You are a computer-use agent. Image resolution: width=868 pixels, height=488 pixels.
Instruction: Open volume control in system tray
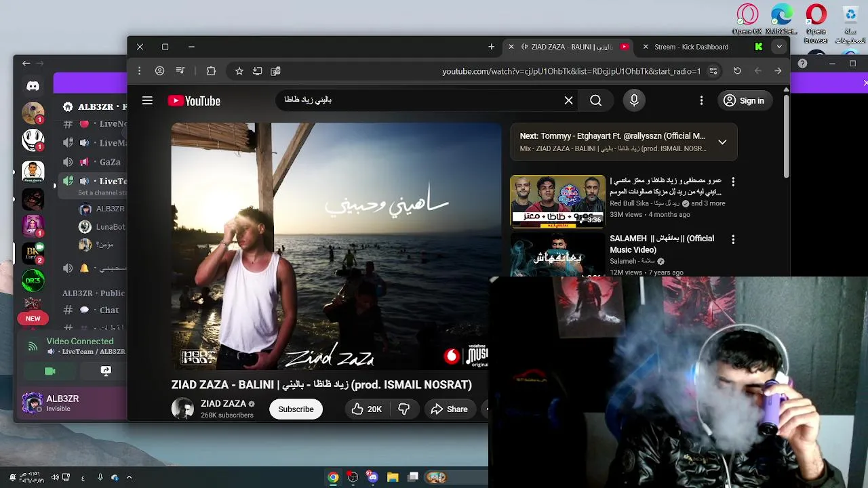(55, 477)
